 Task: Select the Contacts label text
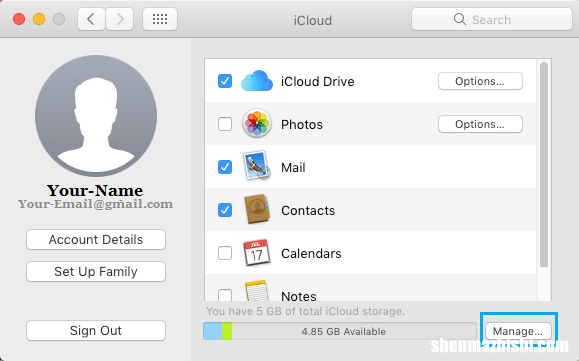[308, 210]
